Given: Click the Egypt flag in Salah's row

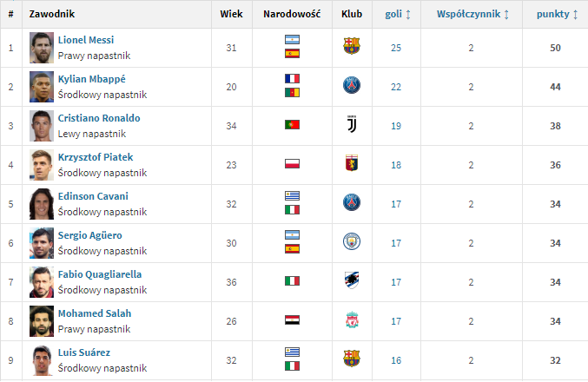Looking at the screenshot, I should click(292, 319).
